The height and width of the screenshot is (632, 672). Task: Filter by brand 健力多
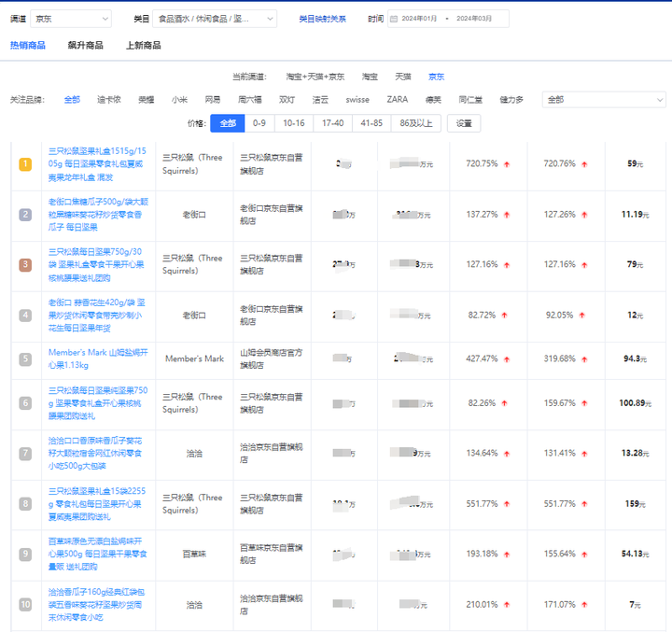click(x=511, y=100)
